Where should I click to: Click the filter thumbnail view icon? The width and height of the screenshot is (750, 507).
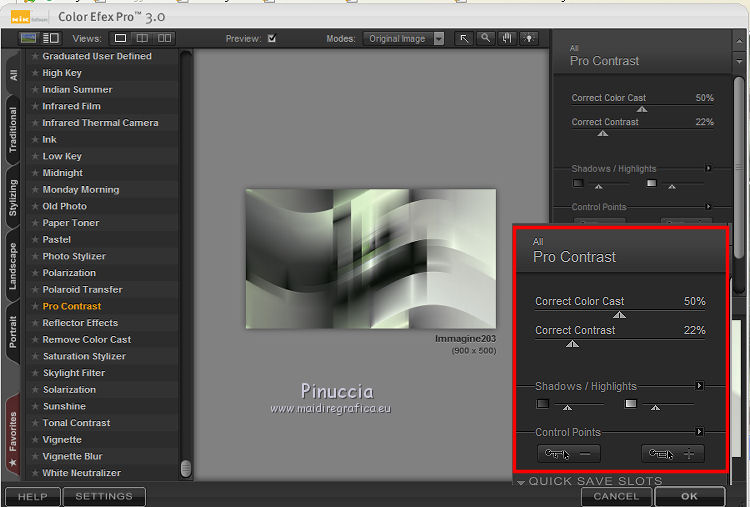[29, 38]
